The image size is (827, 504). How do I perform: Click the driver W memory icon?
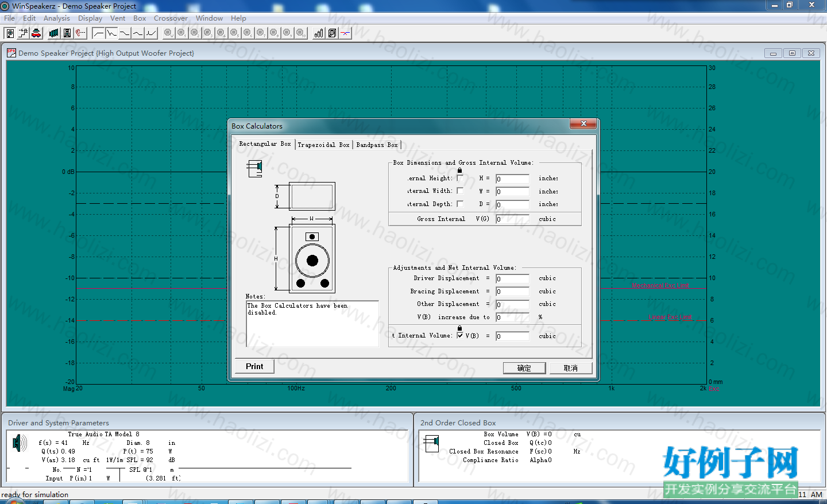[x=168, y=33]
